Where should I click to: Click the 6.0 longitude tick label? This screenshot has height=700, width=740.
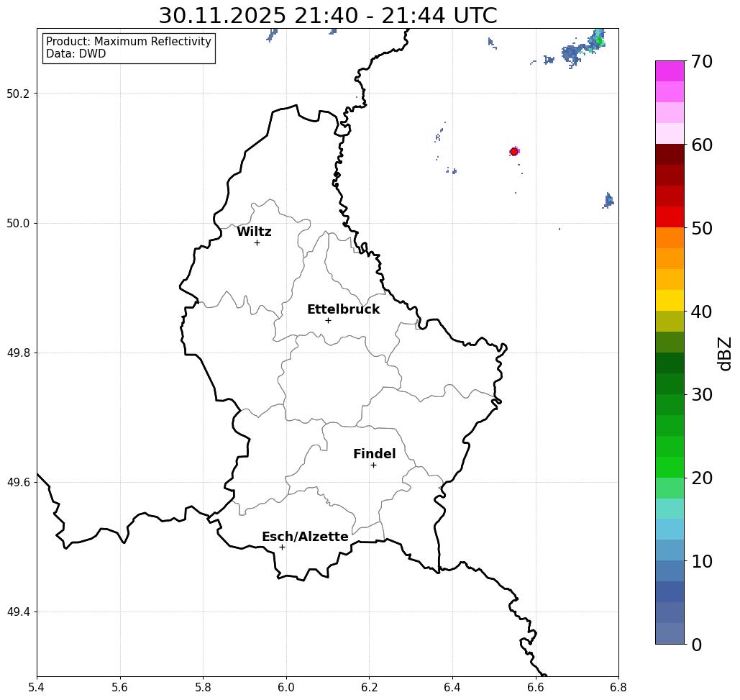click(286, 688)
